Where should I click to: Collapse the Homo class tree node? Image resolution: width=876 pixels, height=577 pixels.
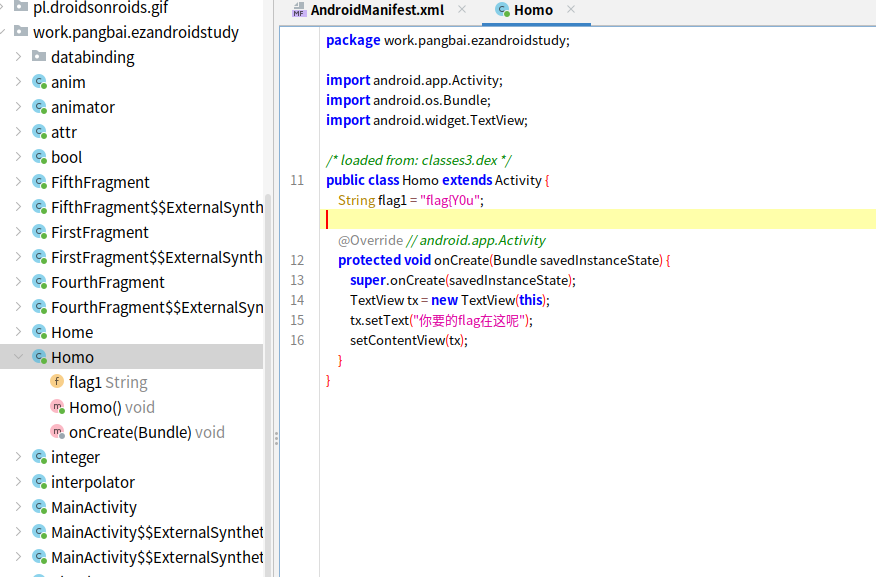19,357
